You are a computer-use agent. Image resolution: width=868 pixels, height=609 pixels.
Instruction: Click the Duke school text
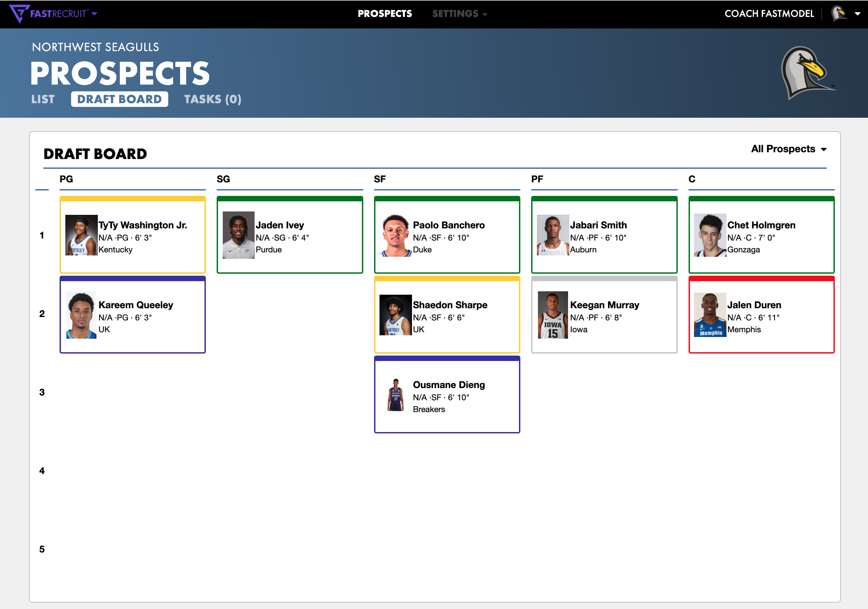coord(422,250)
